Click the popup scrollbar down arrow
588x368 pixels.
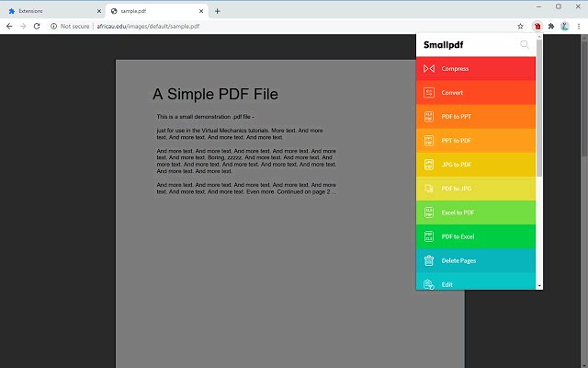pos(539,286)
